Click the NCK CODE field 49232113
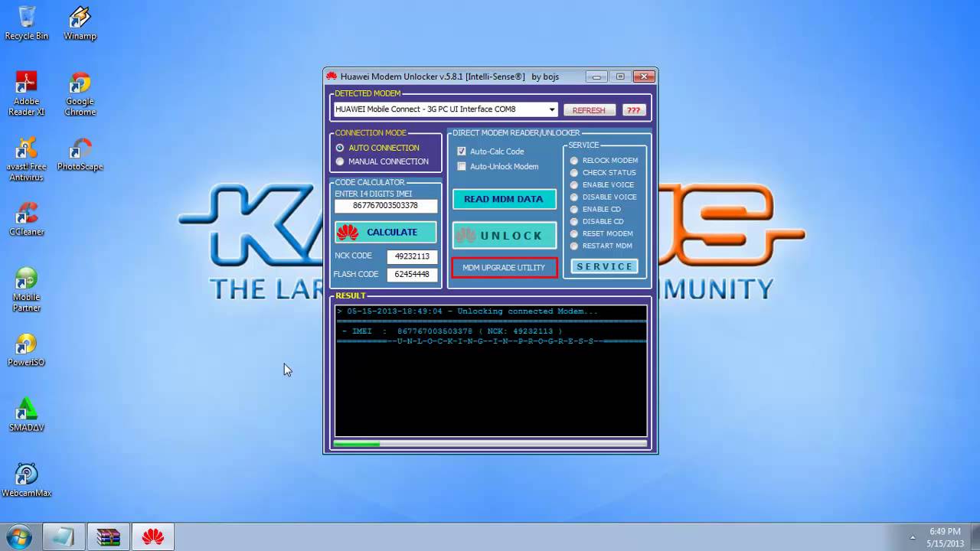Viewport: 980px width, 551px height. click(412, 256)
